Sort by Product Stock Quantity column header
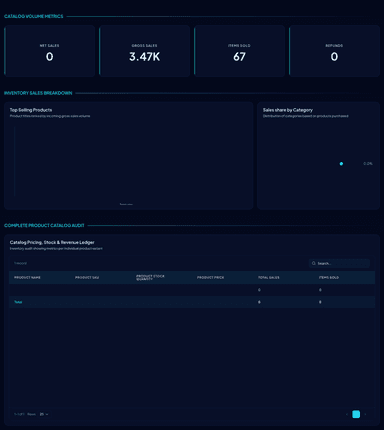This screenshot has height=430, width=384. click(150, 277)
